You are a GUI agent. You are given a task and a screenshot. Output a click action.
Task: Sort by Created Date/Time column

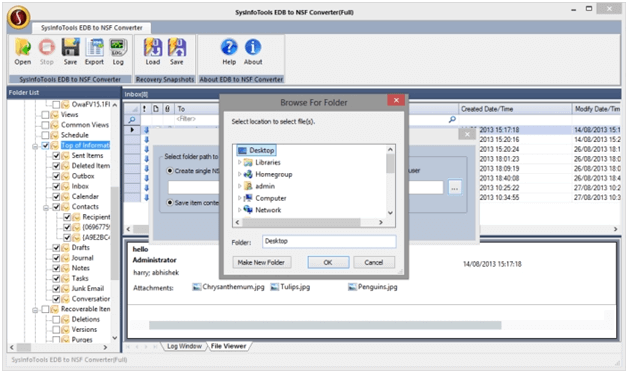click(515, 109)
